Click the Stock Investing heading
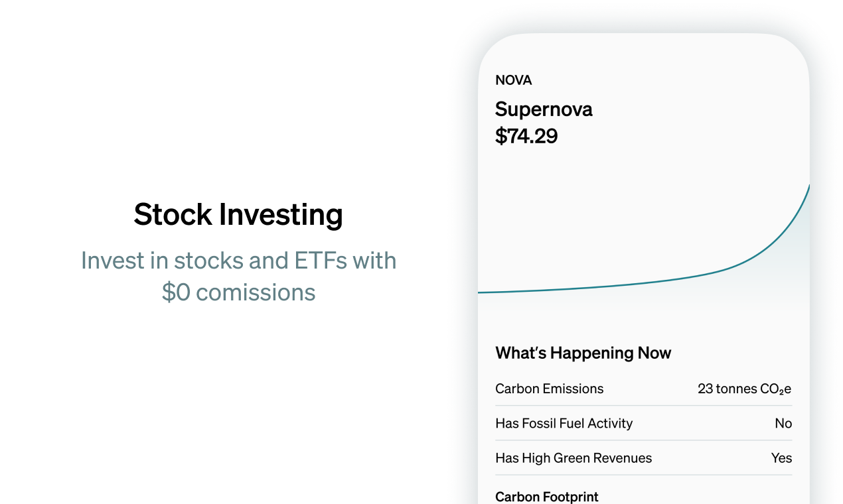The image size is (843, 504). [x=238, y=215]
